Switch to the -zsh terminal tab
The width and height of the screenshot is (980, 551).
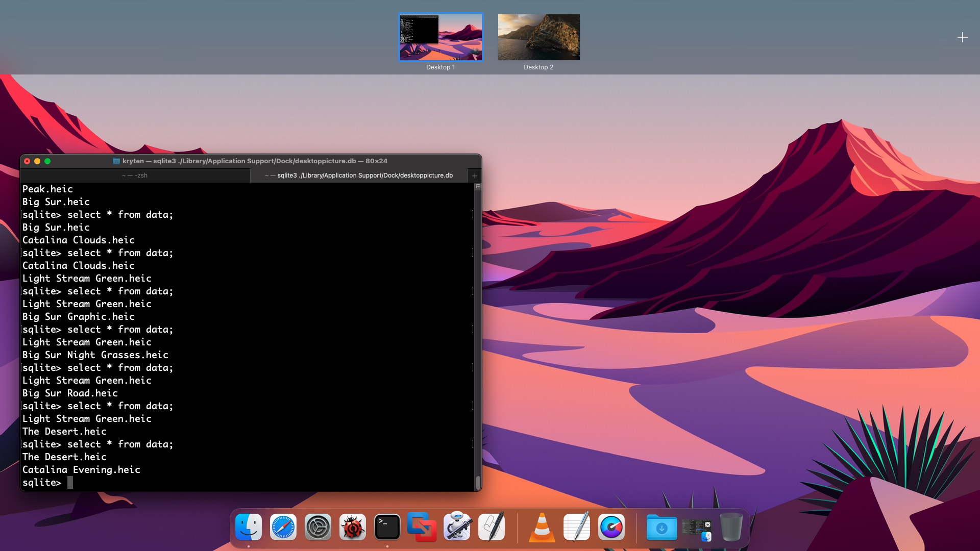[x=135, y=176]
